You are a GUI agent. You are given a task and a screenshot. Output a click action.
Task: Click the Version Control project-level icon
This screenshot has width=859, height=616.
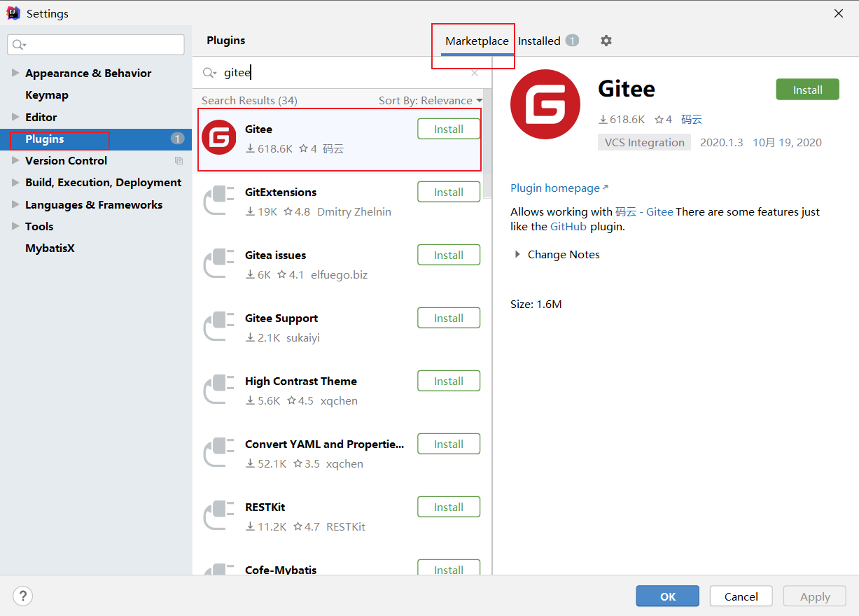(179, 161)
